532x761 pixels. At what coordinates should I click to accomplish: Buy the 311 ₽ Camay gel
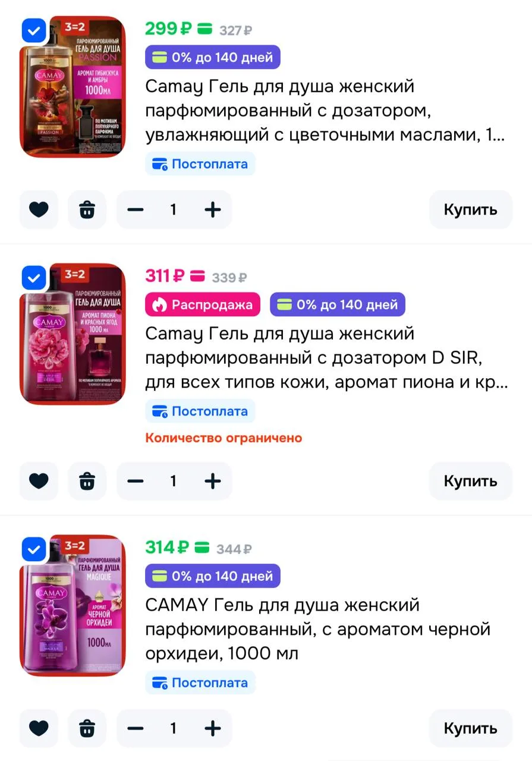pos(470,480)
